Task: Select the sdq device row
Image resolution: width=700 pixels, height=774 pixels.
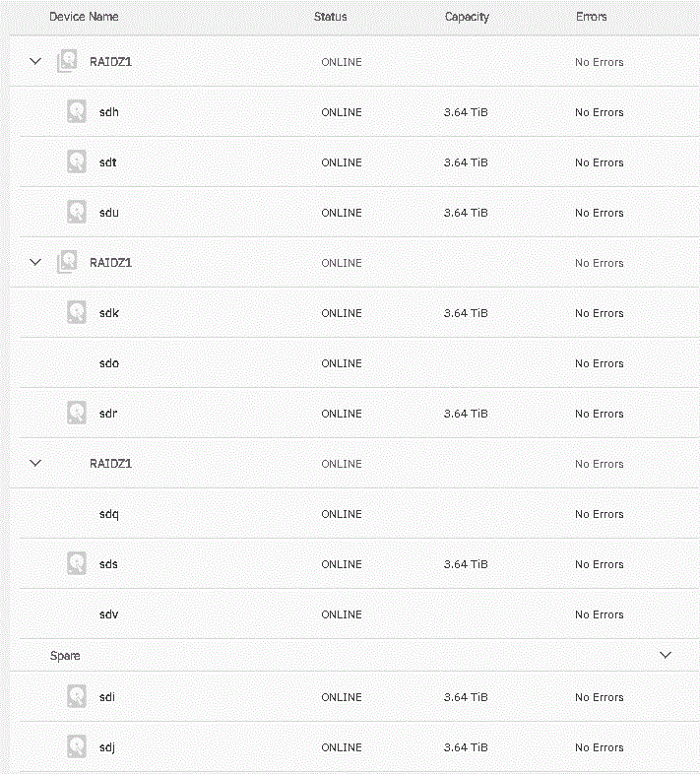Action: tap(360, 513)
